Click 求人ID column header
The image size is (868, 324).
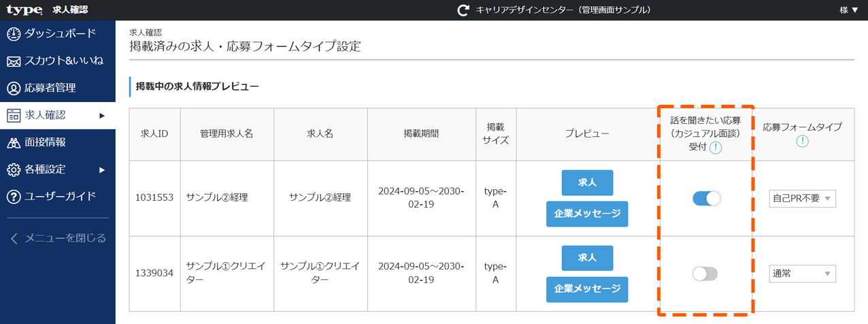point(154,134)
